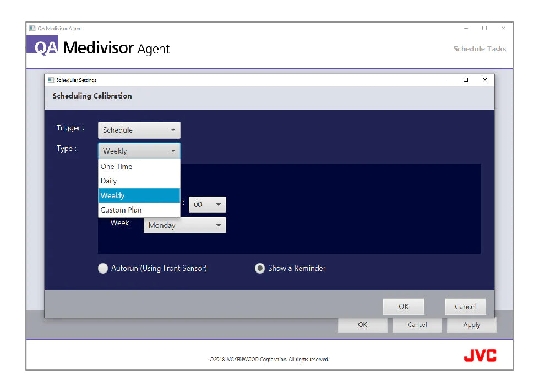Cancel the Scheduler Settings dialog
539x392 pixels.
point(465,307)
